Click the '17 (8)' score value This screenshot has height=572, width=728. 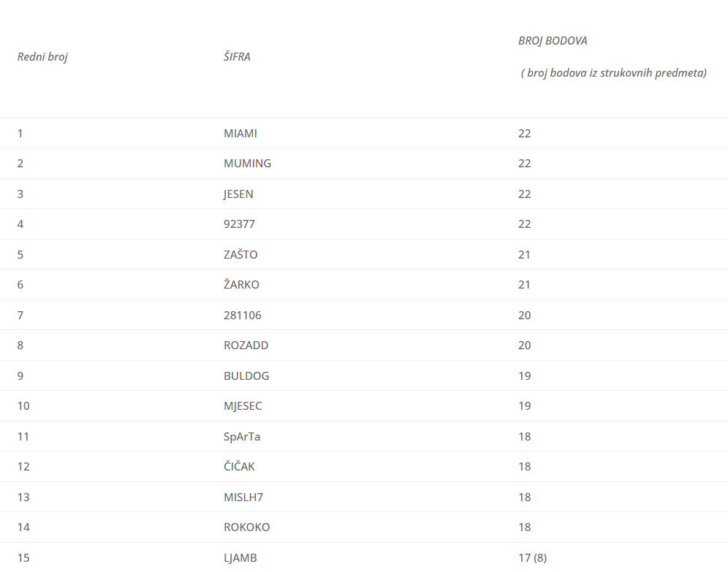click(532, 558)
